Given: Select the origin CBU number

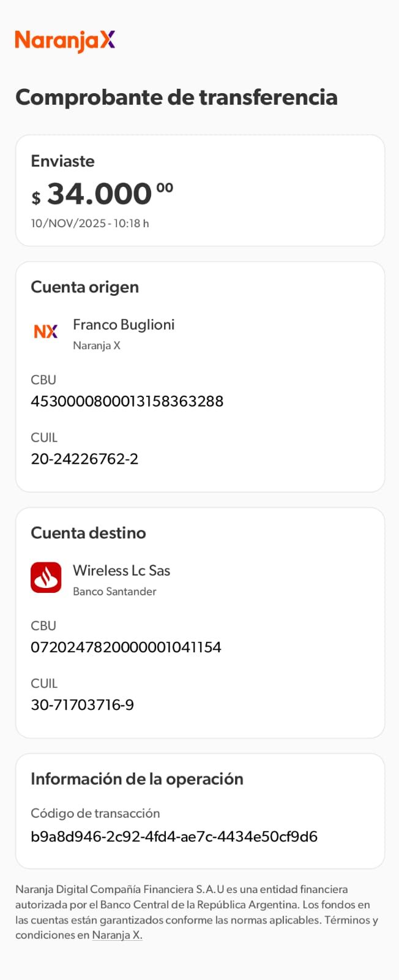Looking at the screenshot, I should point(127,401).
